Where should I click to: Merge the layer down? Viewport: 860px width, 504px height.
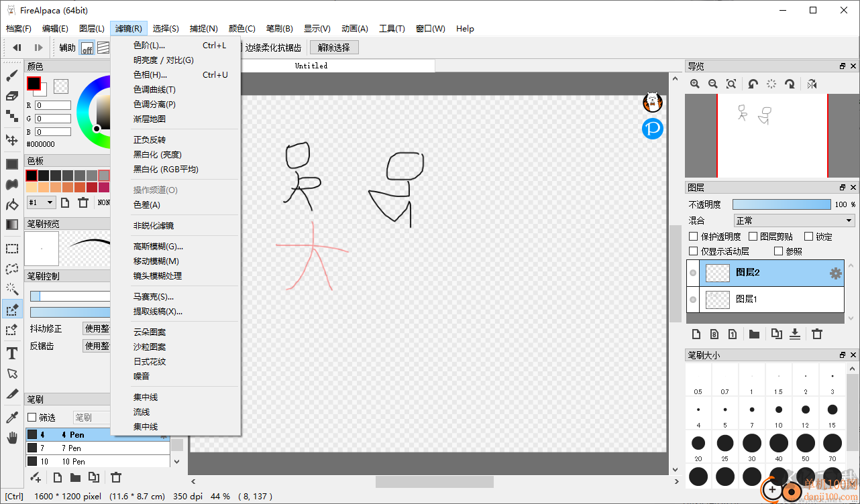pyautogui.click(x=794, y=334)
